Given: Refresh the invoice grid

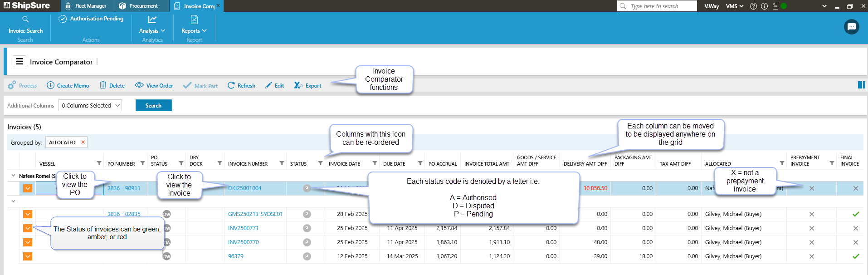Looking at the screenshot, I should pos(241,85).
